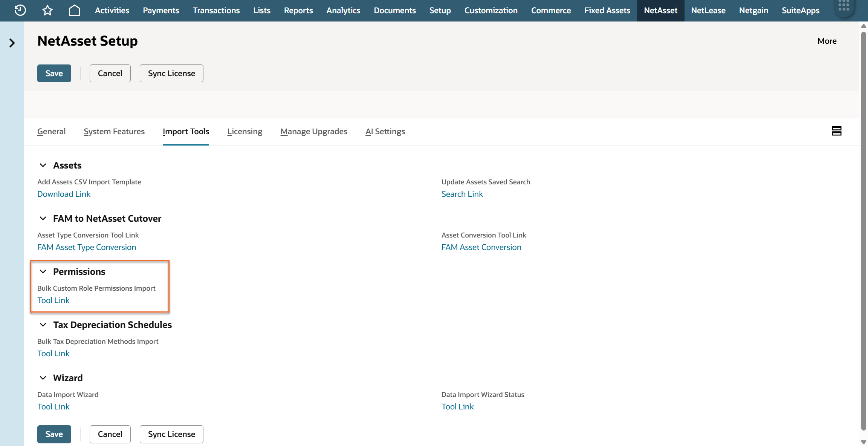Collapse the FAM to NetAsset Cutover section
The height and width of the screenshot is (446, 868).
click(x=43, y=218)
